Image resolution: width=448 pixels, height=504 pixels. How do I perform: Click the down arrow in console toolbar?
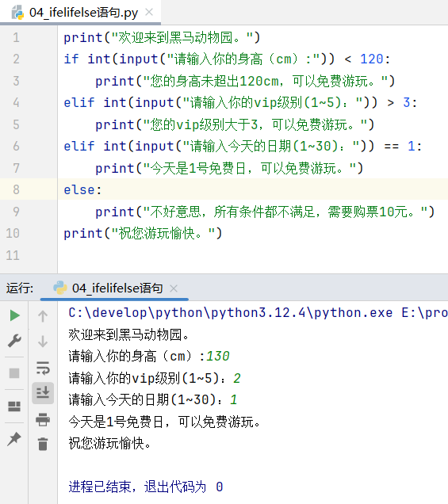(x=43, y=342)
